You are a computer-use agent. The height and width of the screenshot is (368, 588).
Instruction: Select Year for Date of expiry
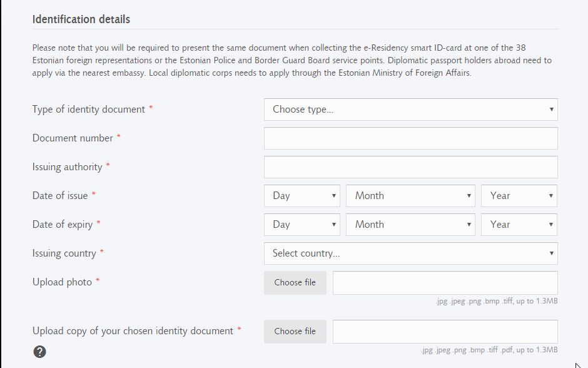click(x=519, y=225)
